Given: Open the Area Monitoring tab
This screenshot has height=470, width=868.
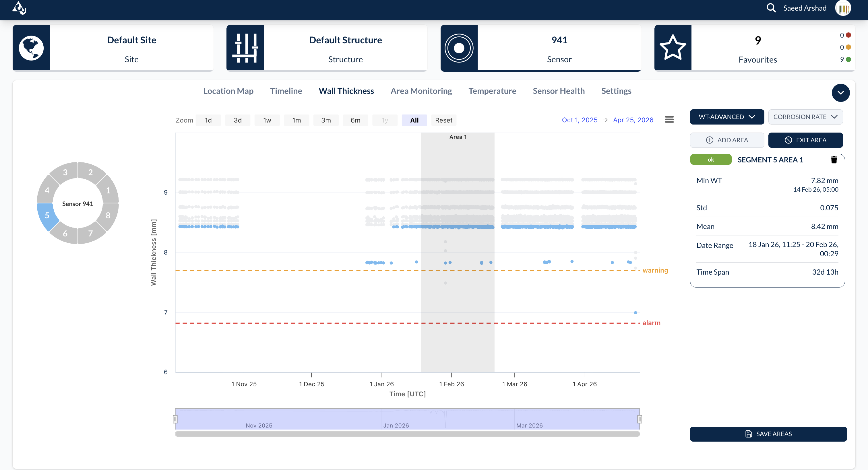Looking at the screenshot, I should point(421,91).
